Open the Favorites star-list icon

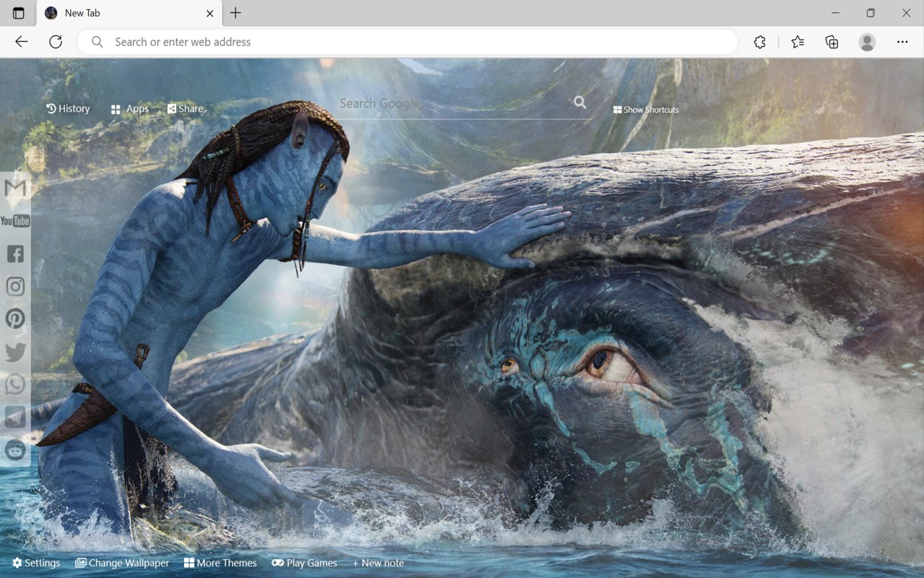(x=798, y=42)
